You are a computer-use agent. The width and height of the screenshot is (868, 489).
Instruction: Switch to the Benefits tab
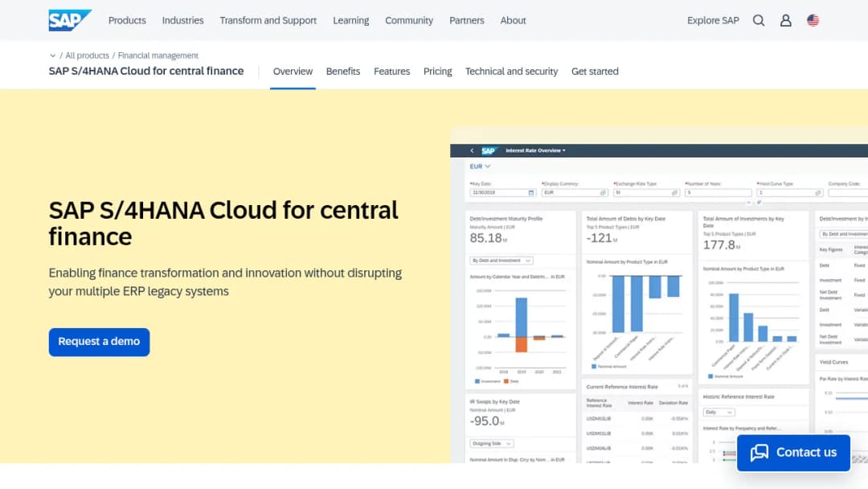[x=342, y=72]
